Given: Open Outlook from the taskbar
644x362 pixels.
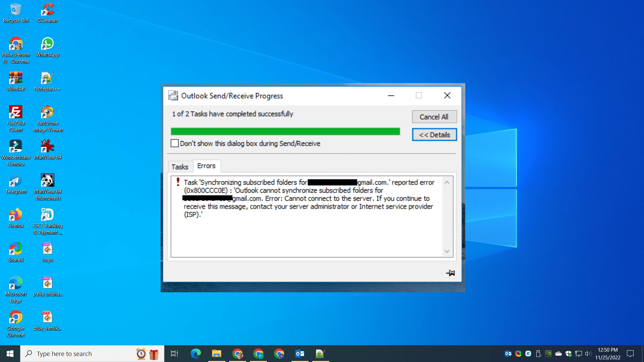Looking at the screenshot, I should (300, 354).
